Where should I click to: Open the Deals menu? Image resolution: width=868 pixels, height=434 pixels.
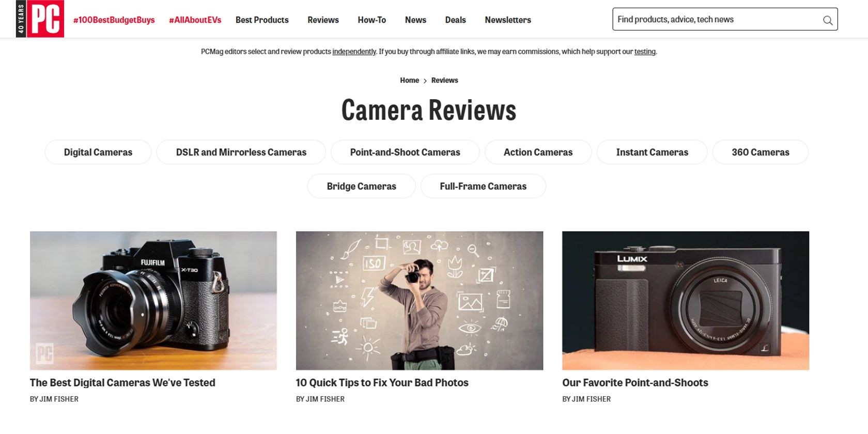[456, 20]
